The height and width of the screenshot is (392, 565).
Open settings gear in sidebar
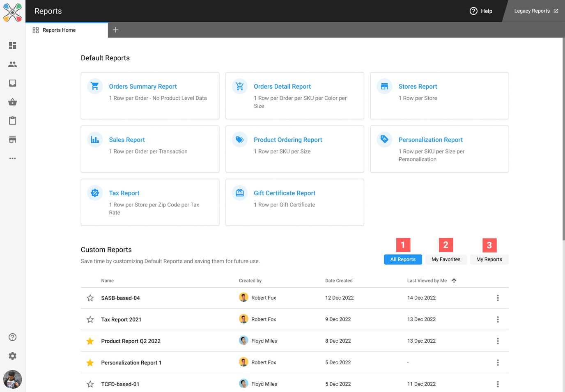coord(12,356)
